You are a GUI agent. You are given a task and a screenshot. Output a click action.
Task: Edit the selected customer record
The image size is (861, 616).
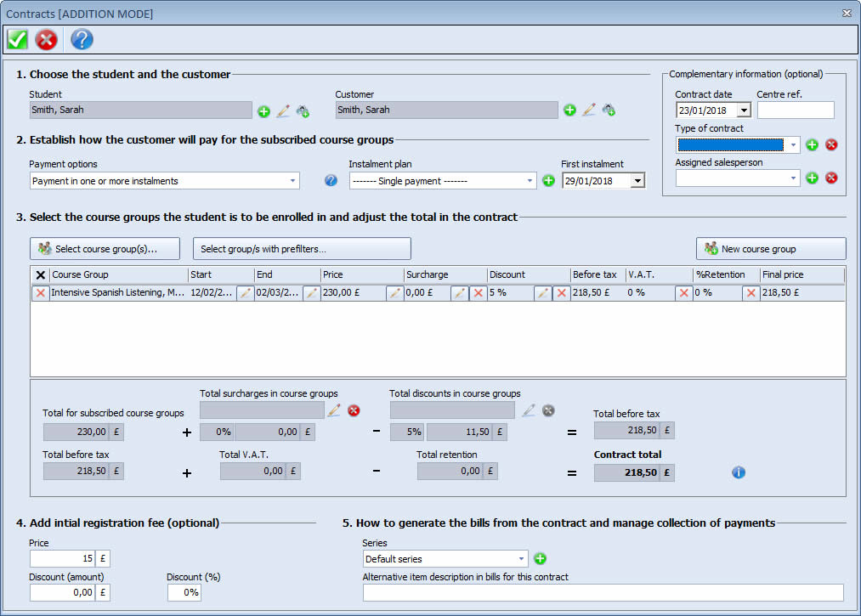click(589, 110)
